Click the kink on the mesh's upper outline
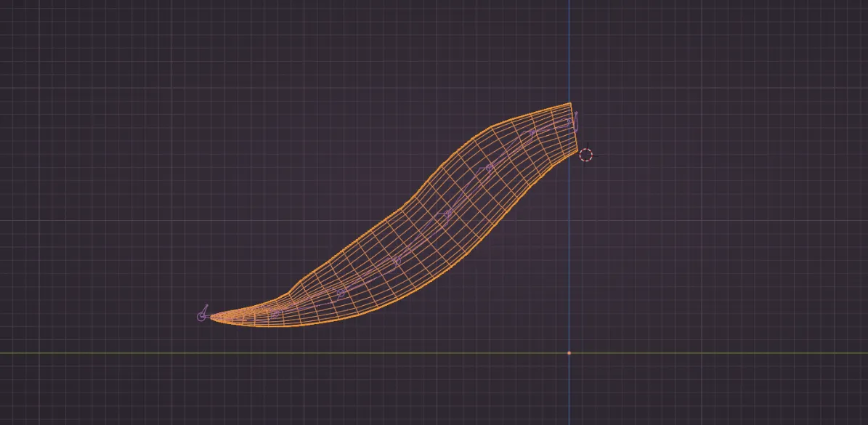The image size is (868, 425). pyautogui.click(x=291, y=294)
